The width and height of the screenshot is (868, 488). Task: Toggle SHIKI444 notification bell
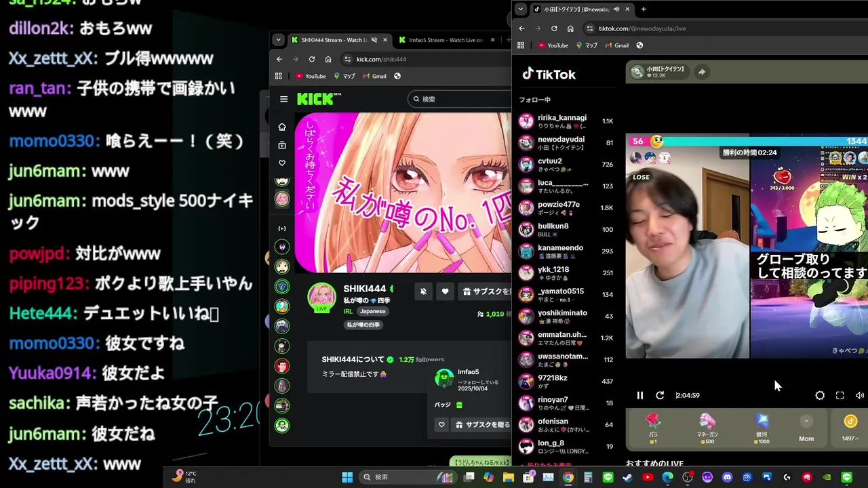423,291
